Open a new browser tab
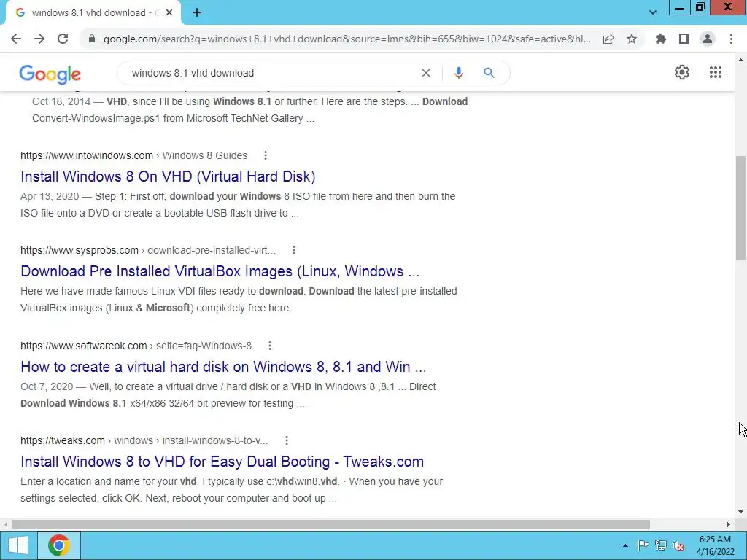The image size is (747, 560). pyautogui.click(x=197, y=13)
